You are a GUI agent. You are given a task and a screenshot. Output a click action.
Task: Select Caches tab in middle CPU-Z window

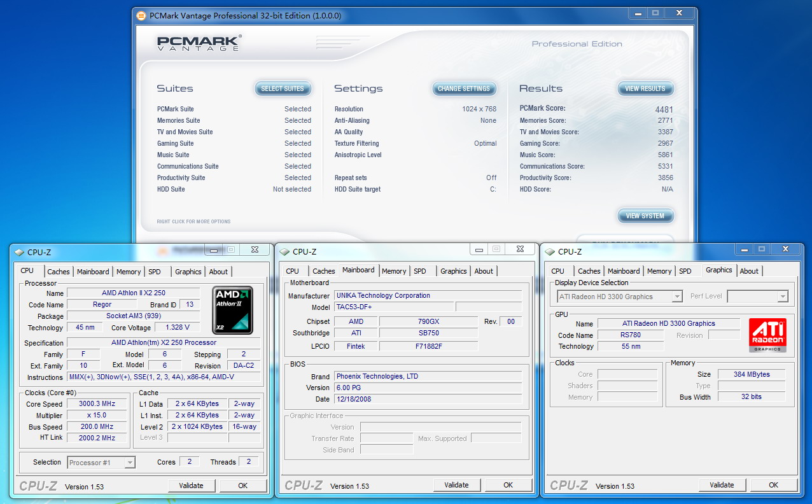click(324, 271)
